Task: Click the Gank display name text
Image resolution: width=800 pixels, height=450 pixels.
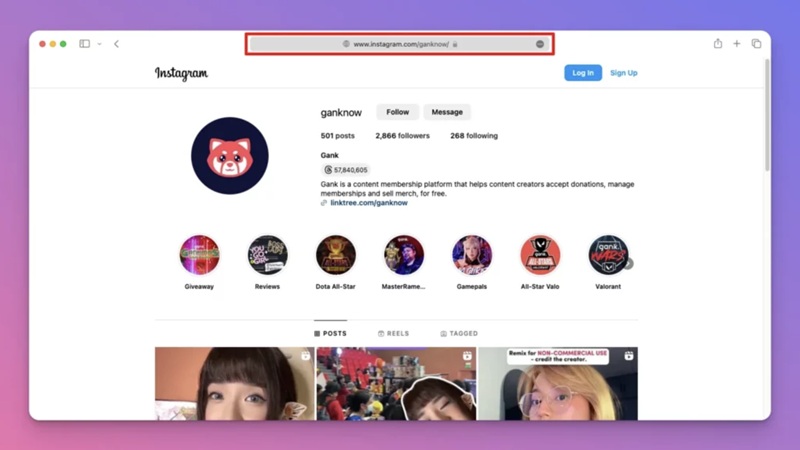Action: tap(330, 155)
